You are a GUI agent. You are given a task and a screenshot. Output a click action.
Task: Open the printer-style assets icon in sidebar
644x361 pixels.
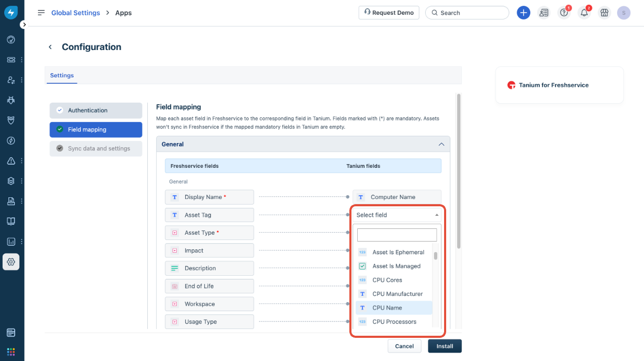(x=11, y=201)
